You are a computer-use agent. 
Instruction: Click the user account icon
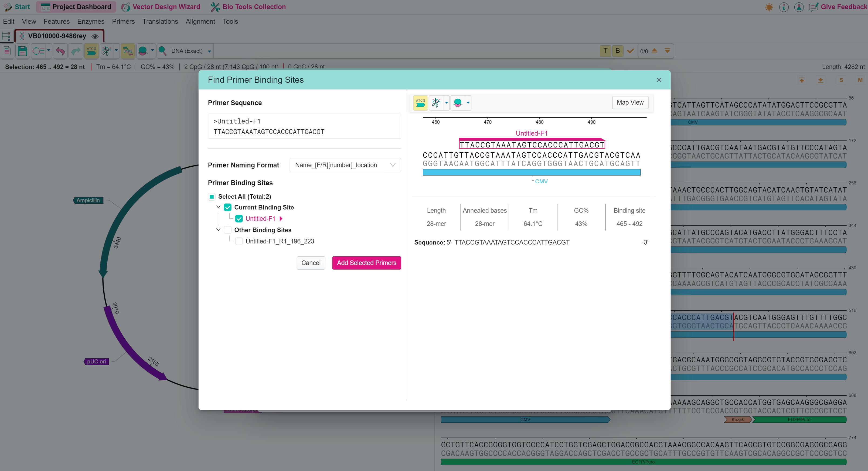tap(799, 7)
